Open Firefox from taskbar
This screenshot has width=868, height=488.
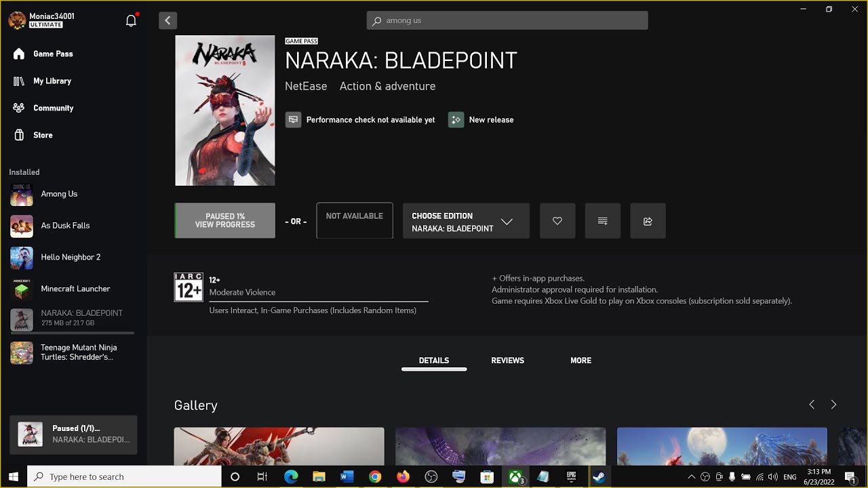pos(403,476)
